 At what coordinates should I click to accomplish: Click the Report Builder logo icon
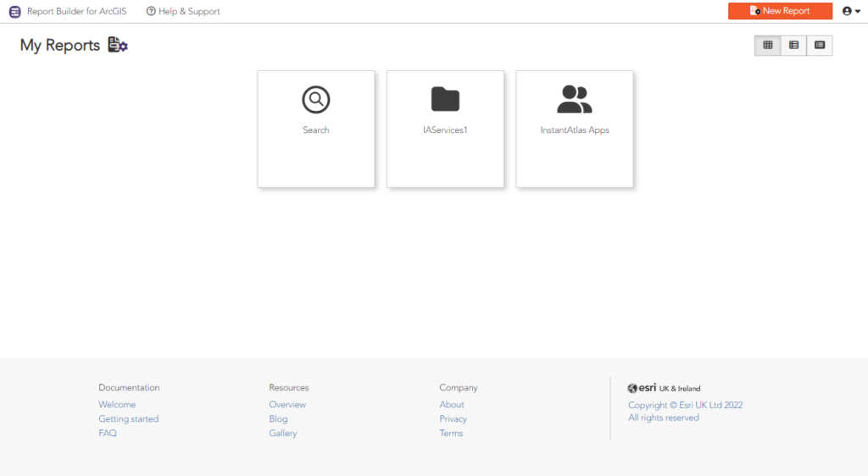coord(15,12)
